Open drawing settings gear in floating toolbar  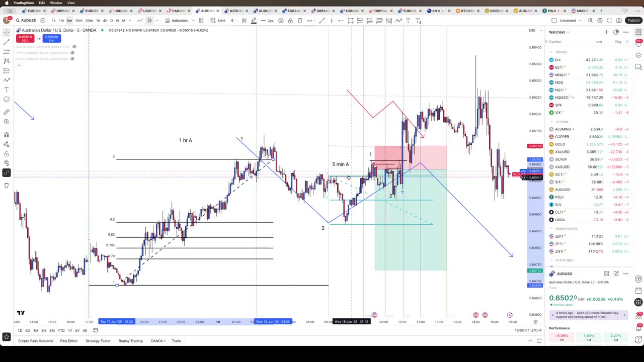[281, 21]
